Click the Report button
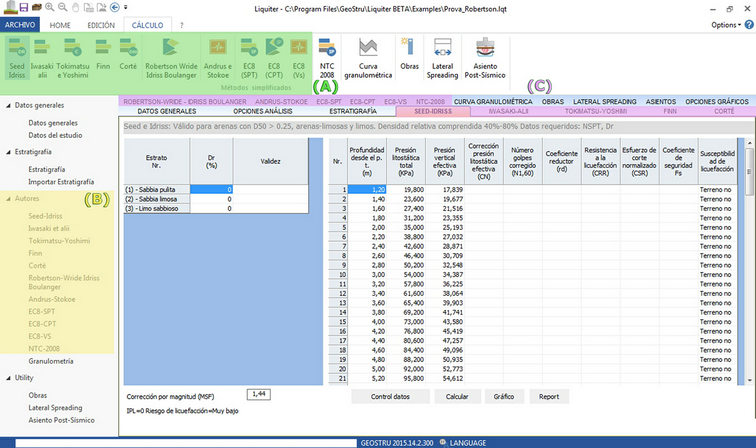756x448 pixels. pyautogui.click(x=549, y=396)
